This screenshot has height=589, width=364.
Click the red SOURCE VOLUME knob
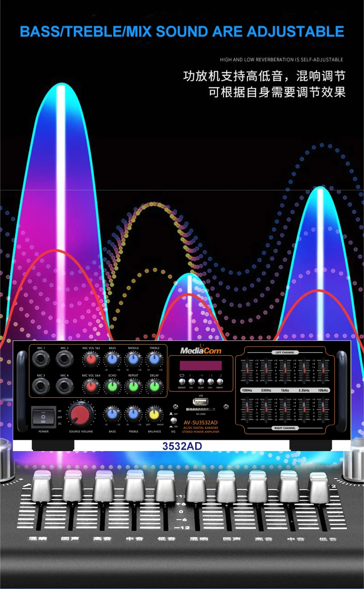click(x=80, y=414)
